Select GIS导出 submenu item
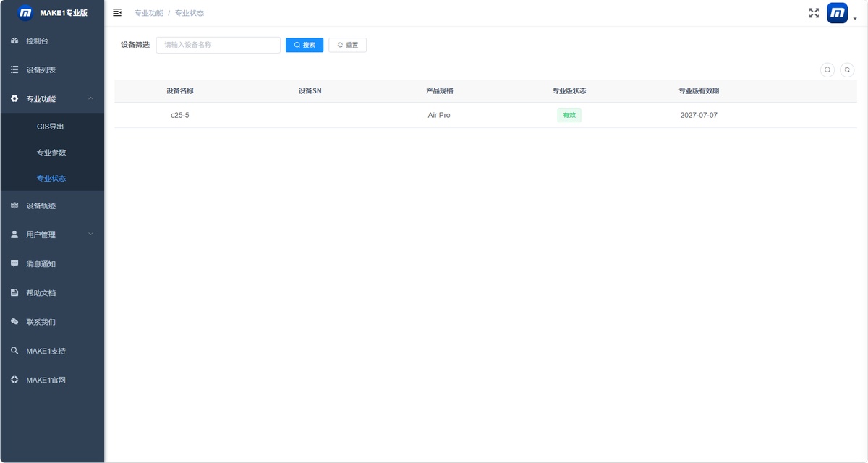The image size is (868, 463). click(x=52, y=127)
